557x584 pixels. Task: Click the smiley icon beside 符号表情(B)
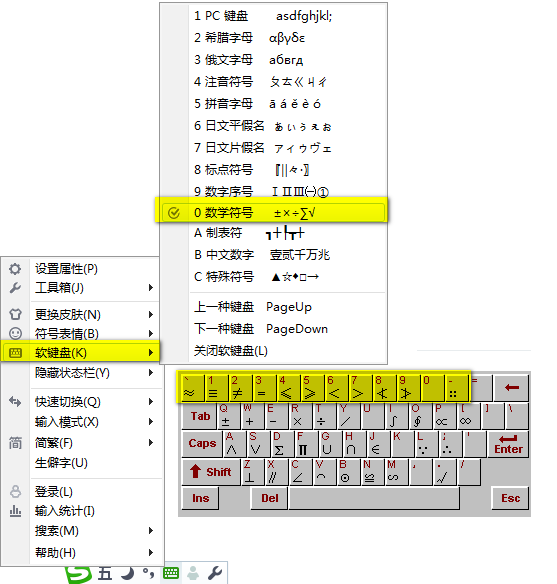tap(15, 333)
